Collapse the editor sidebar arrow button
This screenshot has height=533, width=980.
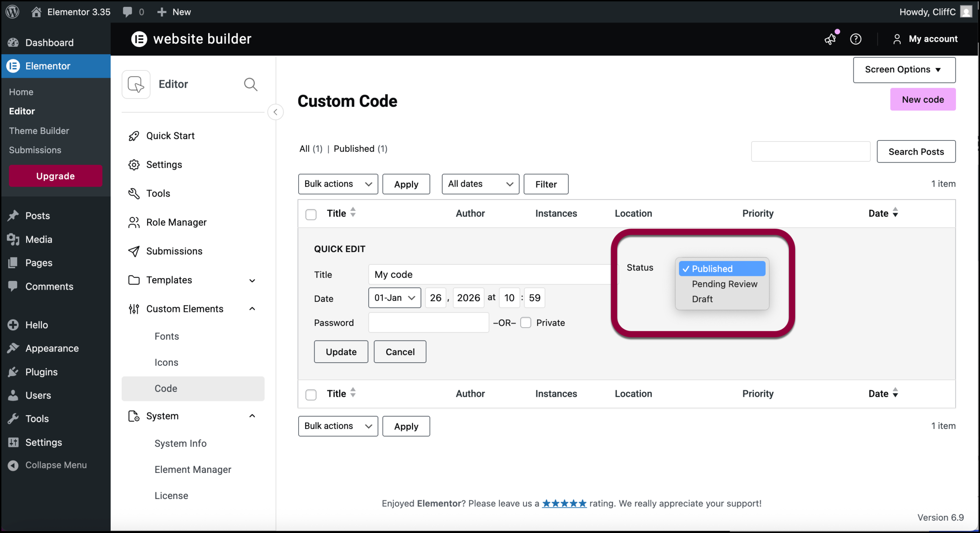click(x=275, y=112)
